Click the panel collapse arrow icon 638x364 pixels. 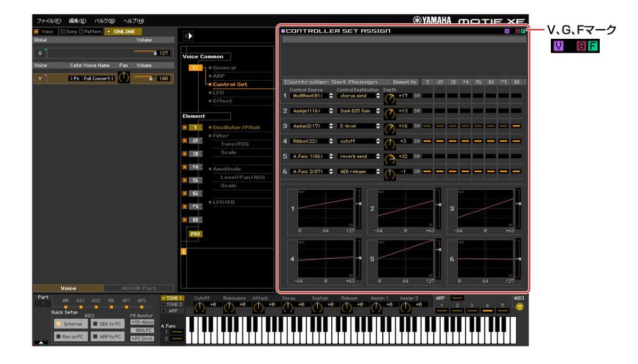point(188,36)
